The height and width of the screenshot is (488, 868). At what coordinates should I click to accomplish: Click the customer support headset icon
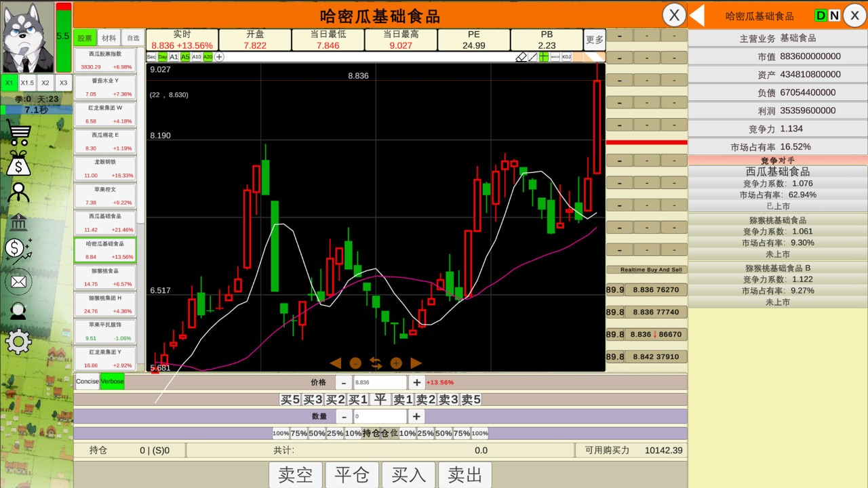[x=18, y=311]
